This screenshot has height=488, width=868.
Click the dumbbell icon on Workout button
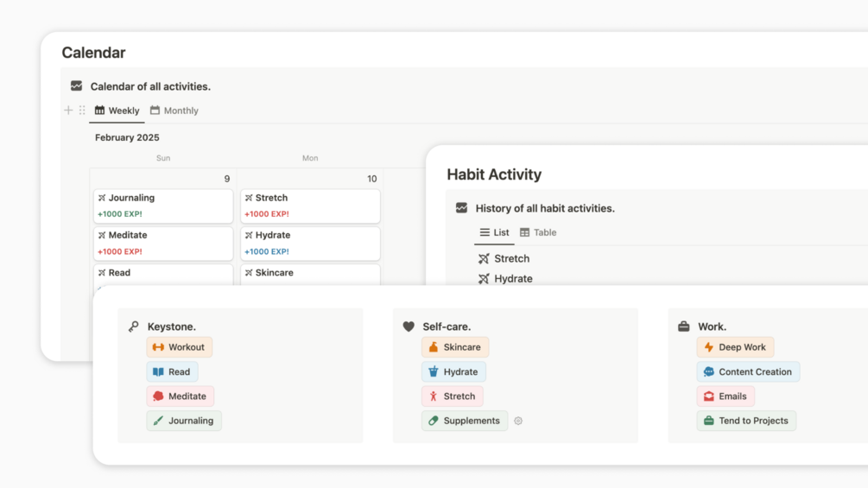tap(158, 347)
